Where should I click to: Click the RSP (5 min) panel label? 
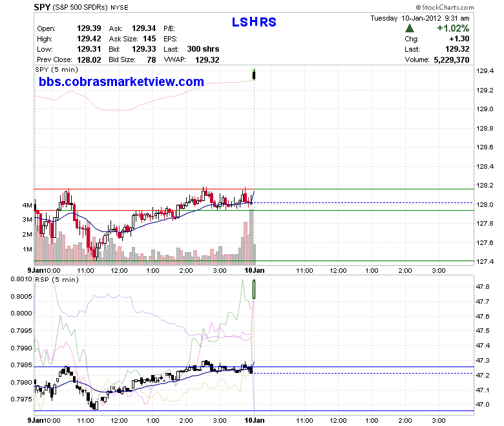click(57, 280)
